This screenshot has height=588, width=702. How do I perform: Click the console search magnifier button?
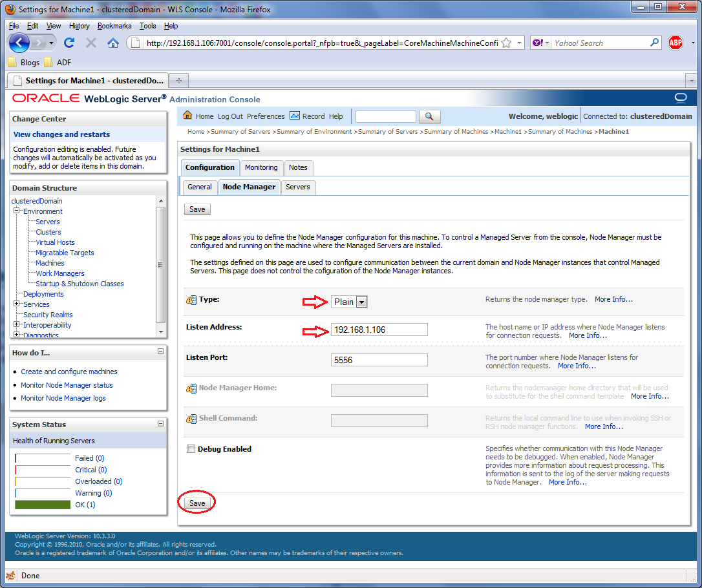[x=429, y=116]
